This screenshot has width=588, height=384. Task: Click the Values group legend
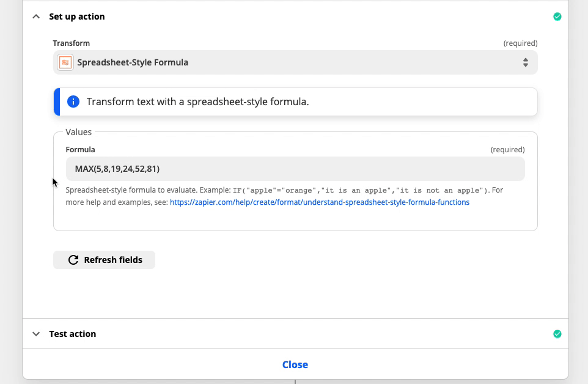coord(78,132)
